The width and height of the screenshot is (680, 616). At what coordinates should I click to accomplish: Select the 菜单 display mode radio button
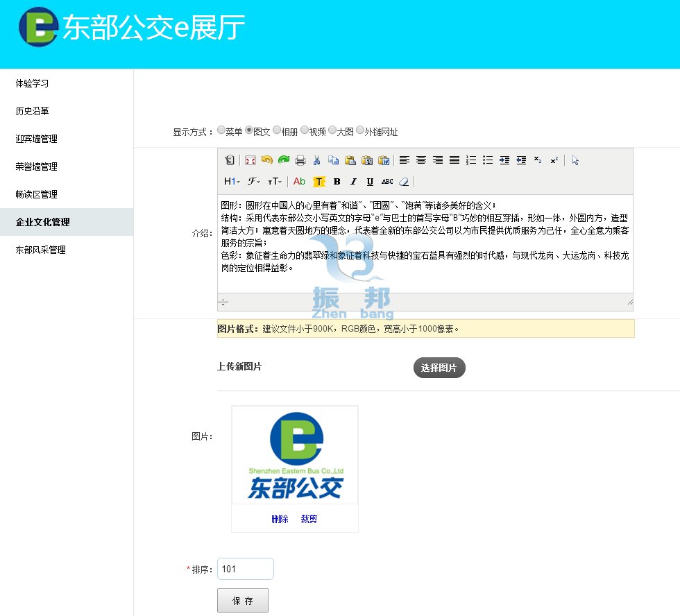(221, 130)
